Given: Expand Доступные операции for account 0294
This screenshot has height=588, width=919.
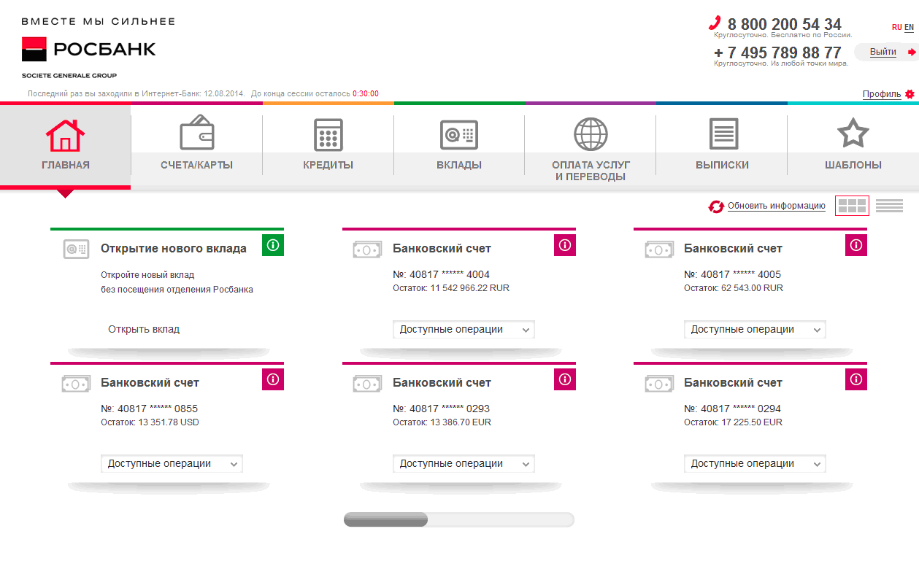Looking at the screenshot, I should click(754, 464).
